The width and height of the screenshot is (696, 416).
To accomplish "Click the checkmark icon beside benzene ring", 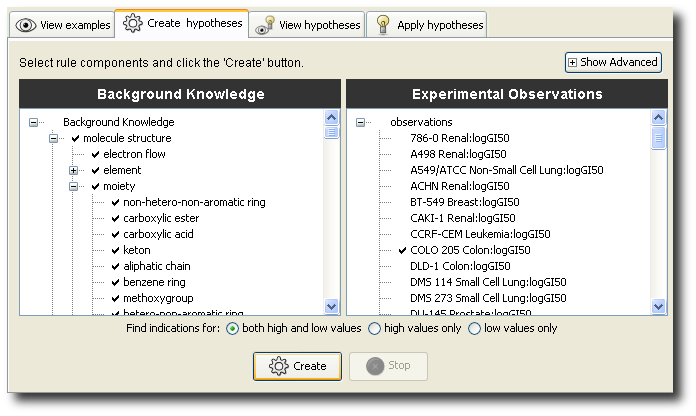I will coord(116,282).
